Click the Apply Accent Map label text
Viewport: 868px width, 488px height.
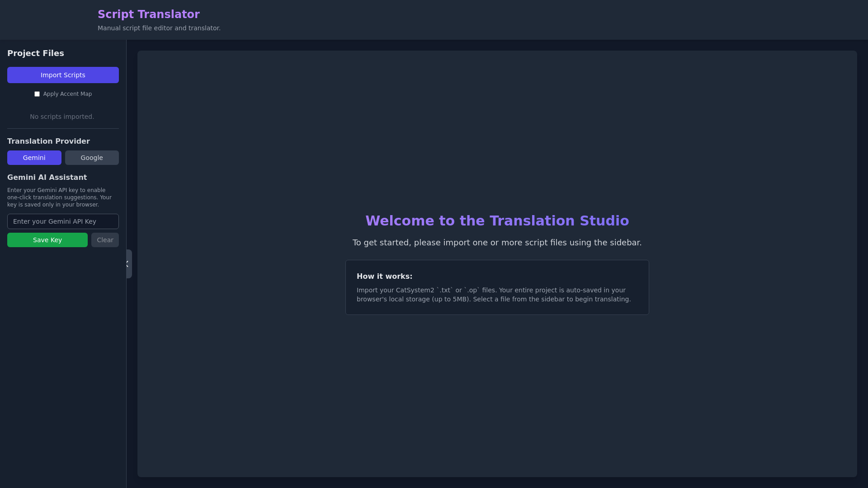coord(67,94)
